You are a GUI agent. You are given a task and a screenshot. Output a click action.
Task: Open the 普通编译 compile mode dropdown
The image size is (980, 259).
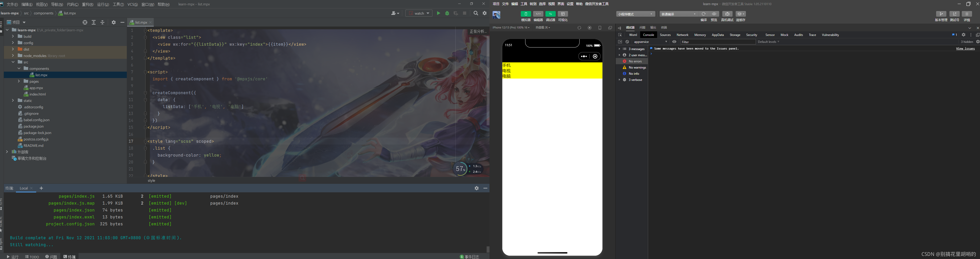point(679,14)
